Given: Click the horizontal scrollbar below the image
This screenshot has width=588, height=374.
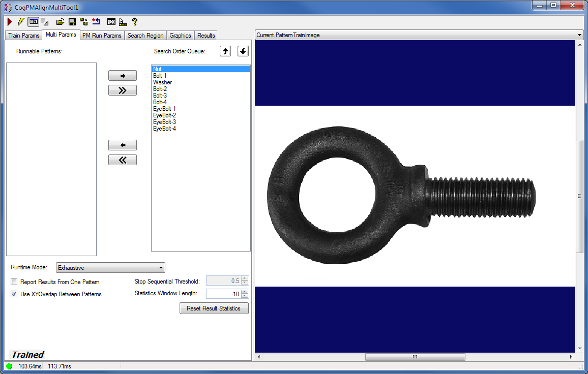Looking at the screenshot, I should pos(415,357).
